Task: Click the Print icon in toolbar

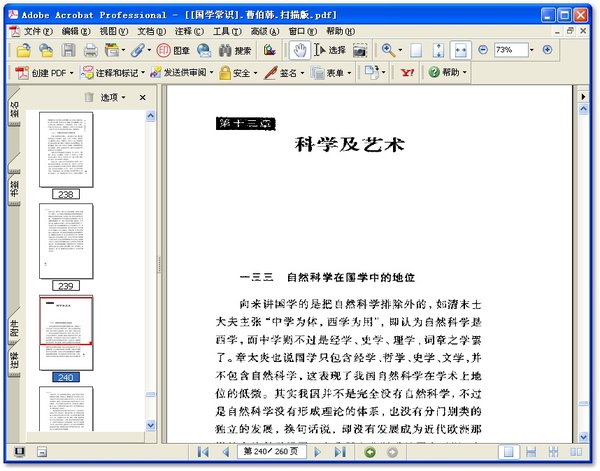Action: [90, 50]
